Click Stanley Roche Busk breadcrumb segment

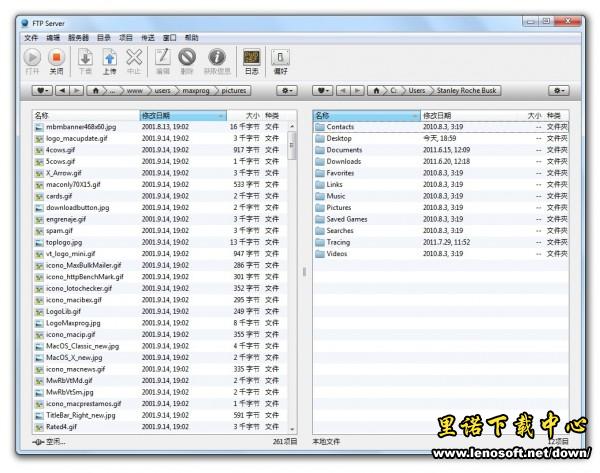point(466,91)
